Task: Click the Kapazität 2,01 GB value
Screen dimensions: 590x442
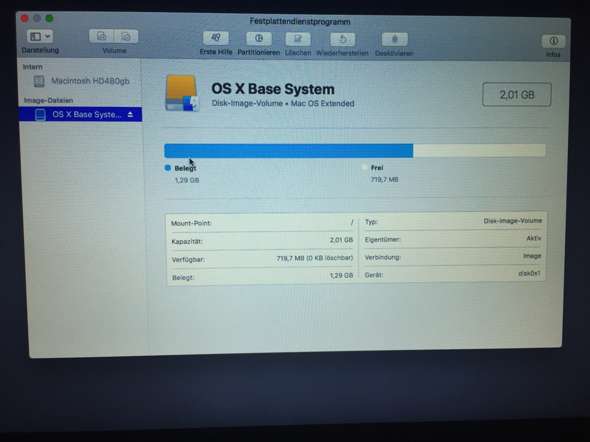Action: 341,240
